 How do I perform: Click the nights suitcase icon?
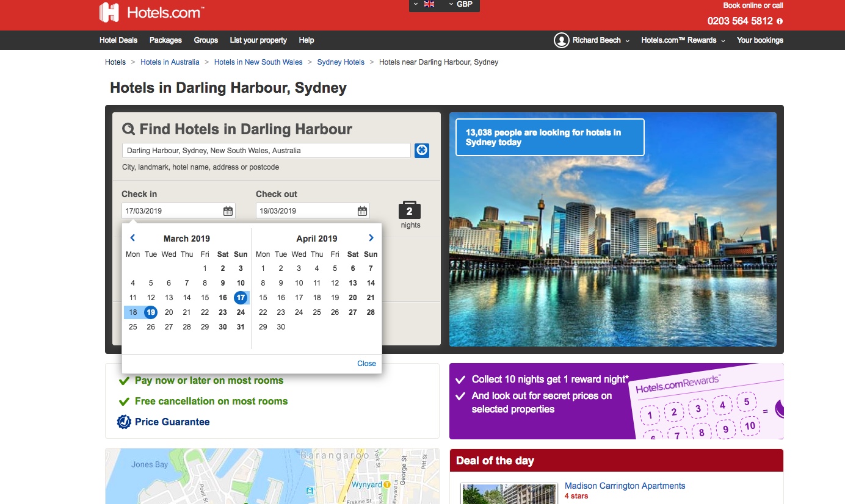coord(410,211)
